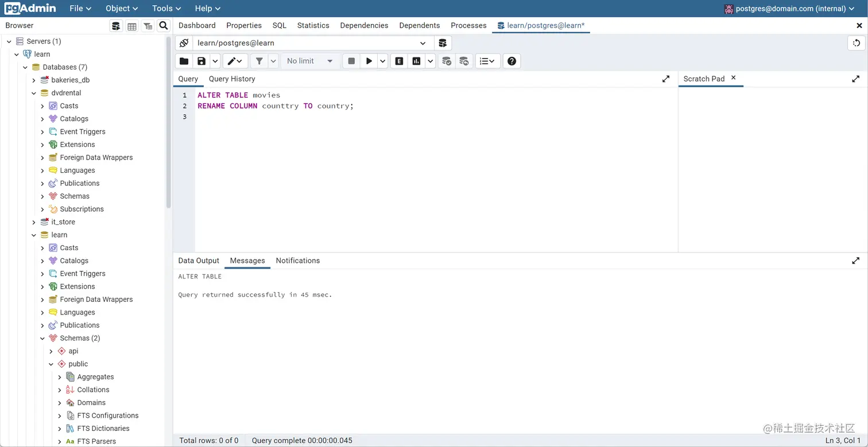The image size is (868, 447).
Task: Collapse the Schemas (2) node
Action: (x=42, y=339)
